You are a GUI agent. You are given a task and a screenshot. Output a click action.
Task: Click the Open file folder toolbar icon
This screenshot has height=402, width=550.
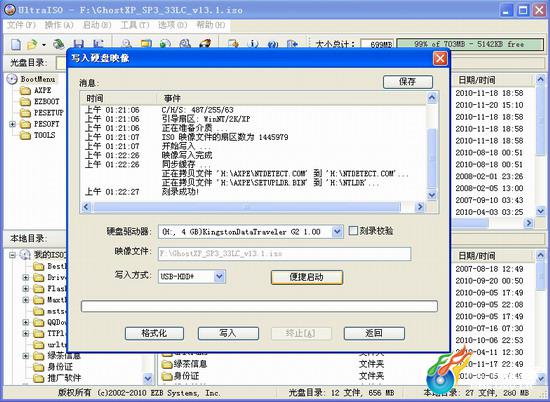(32, 45)
